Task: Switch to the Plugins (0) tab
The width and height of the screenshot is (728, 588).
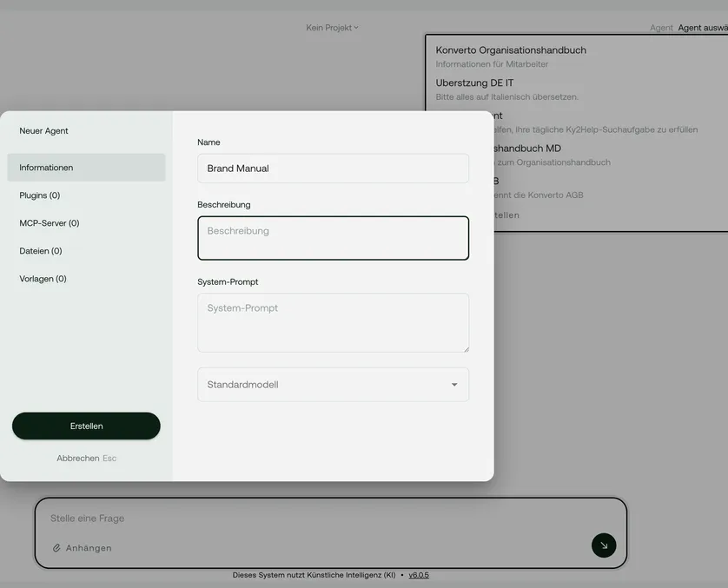Action: (40, 195)
